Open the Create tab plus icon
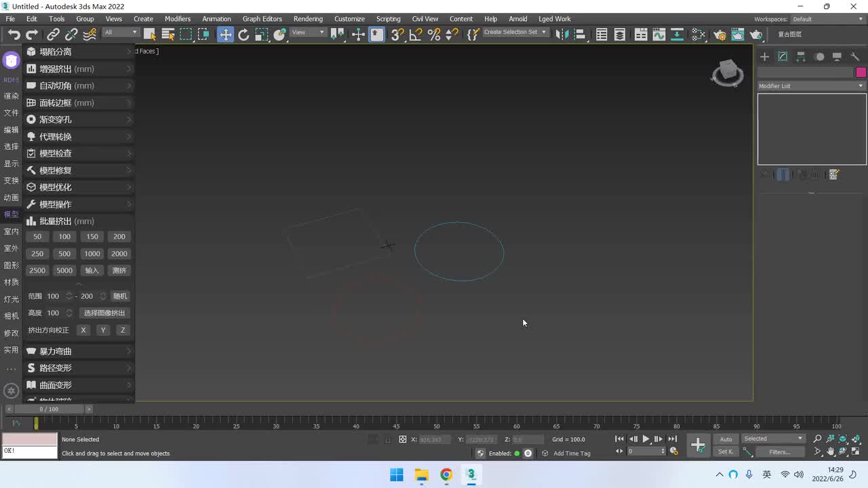Image resolution: width=868 pixels, height=488 pixels. [764, 57]
